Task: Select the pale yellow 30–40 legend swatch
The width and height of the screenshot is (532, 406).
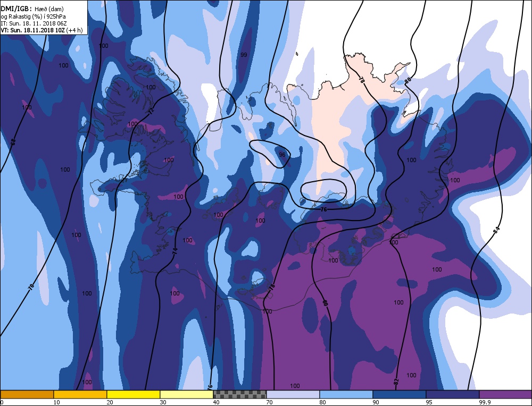Action: (x=187, y=394)
